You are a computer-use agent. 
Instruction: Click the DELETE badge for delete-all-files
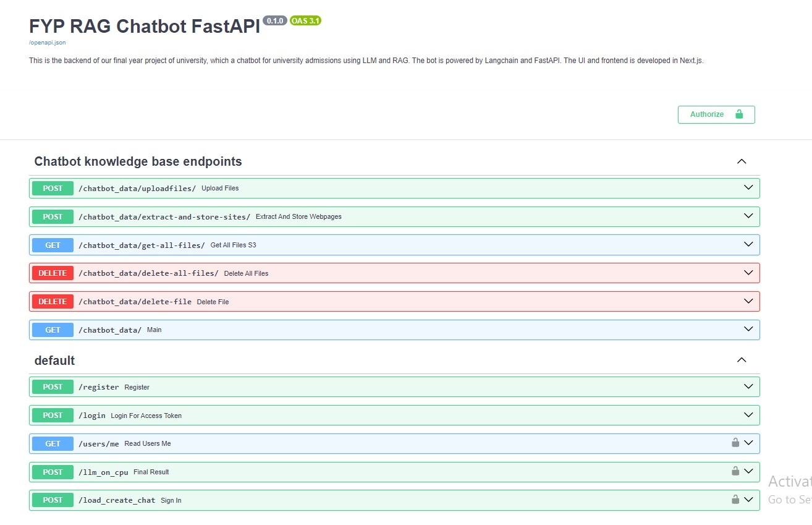53,273
